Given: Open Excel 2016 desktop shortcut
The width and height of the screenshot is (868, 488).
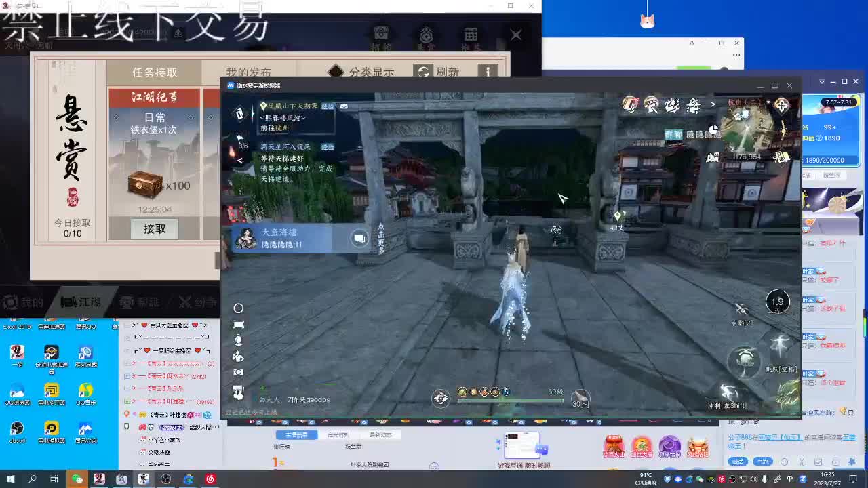Looking at the screenshot, I should (x=17, y=326).
